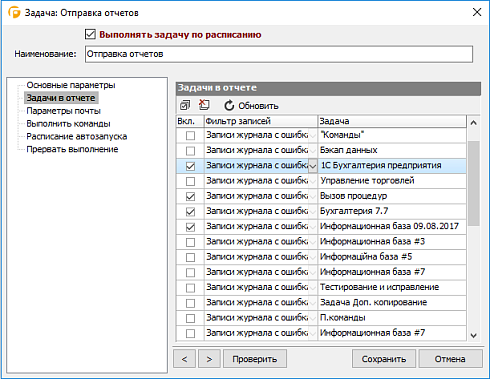Click the circular refresh arrow icon
The image size is (490, 379).
229,106
